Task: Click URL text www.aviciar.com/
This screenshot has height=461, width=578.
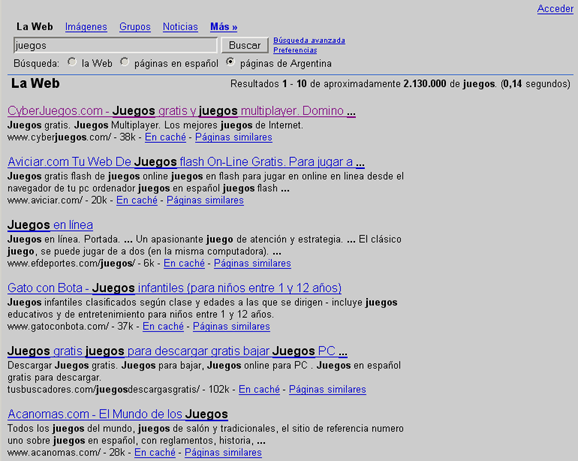Action: pos(45,200)
